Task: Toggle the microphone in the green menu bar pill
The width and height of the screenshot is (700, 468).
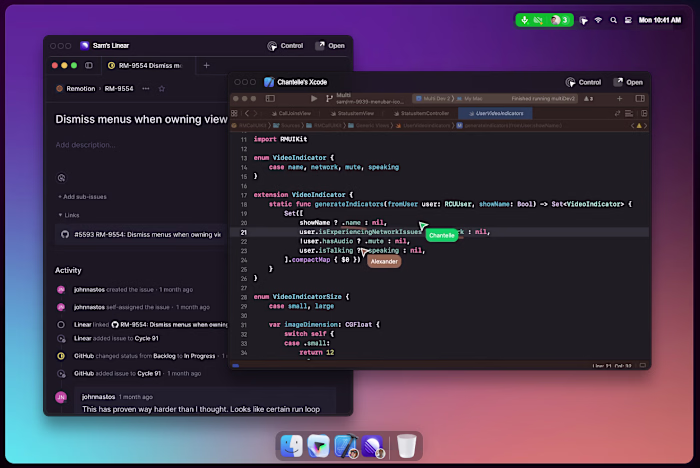Action: coord(525,20)
